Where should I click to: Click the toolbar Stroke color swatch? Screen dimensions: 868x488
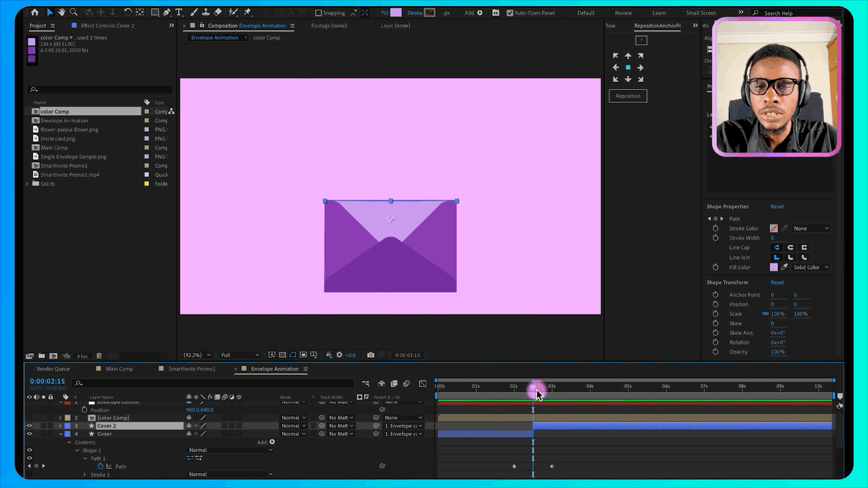tap(429, 12)
